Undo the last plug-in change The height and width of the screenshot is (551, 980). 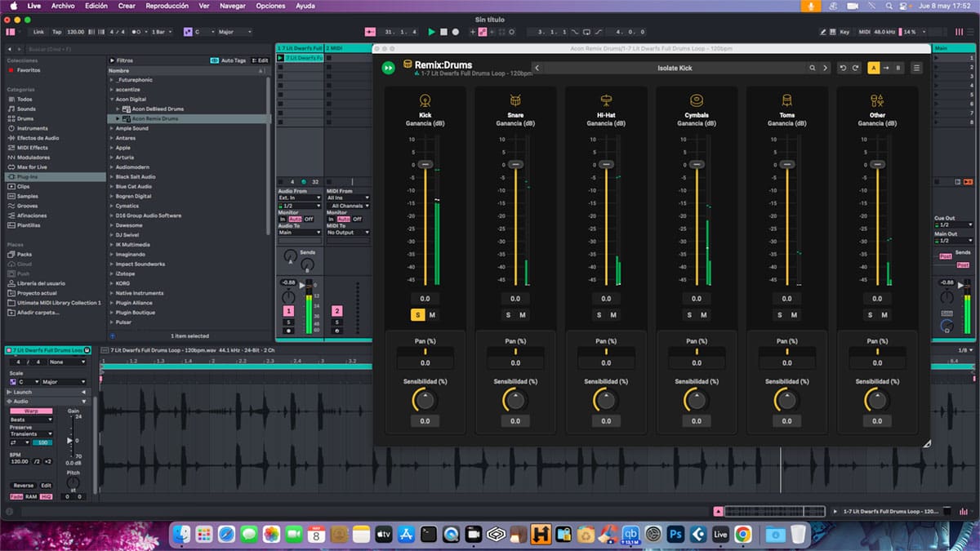(x=844, y=68)
